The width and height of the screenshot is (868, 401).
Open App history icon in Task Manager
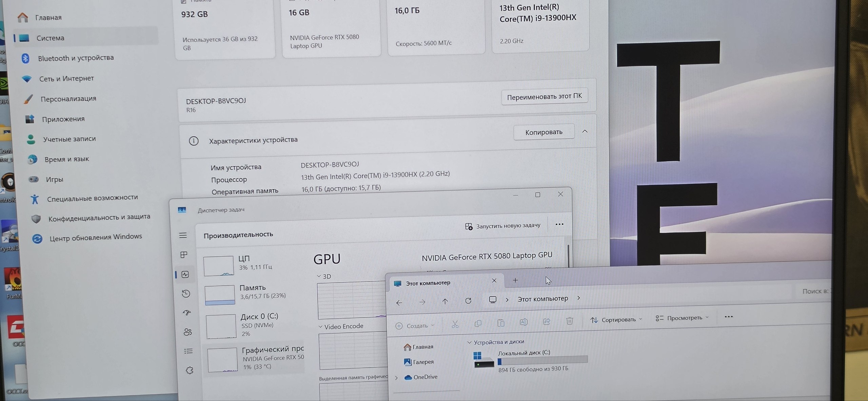tap(186, 294)
